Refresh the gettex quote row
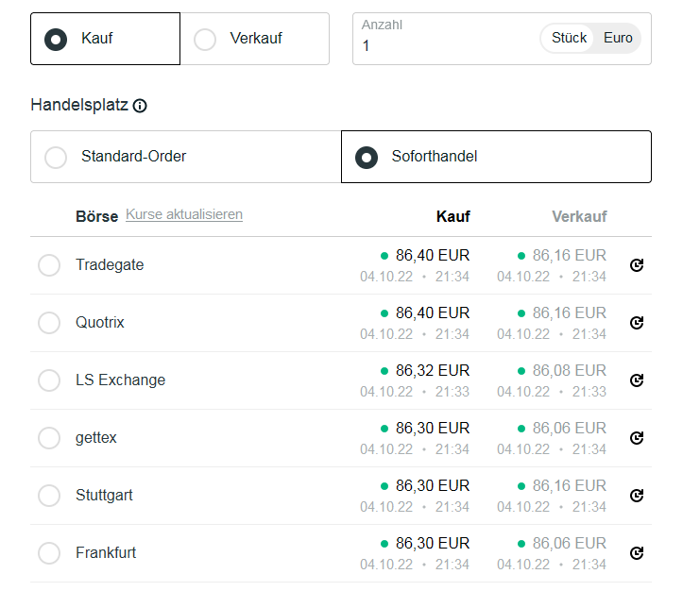Screen dimensions: 700x591 pos(637,438)
